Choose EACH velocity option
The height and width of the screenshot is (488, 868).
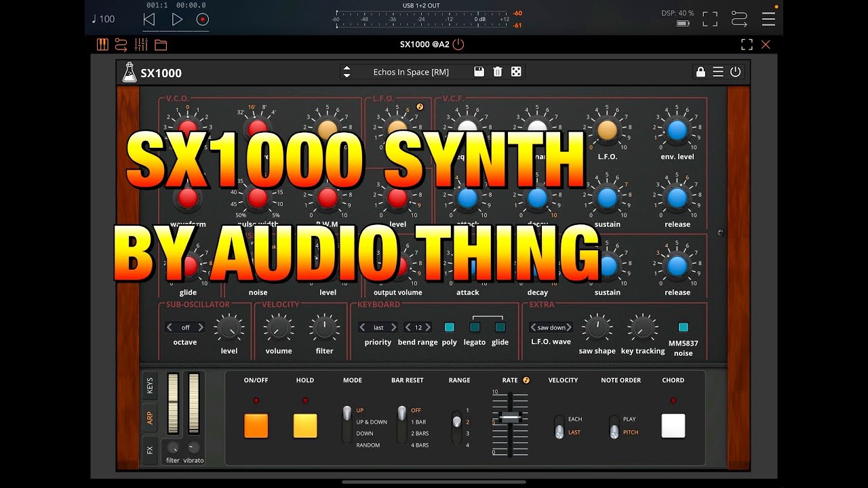[x=575, y=420]
